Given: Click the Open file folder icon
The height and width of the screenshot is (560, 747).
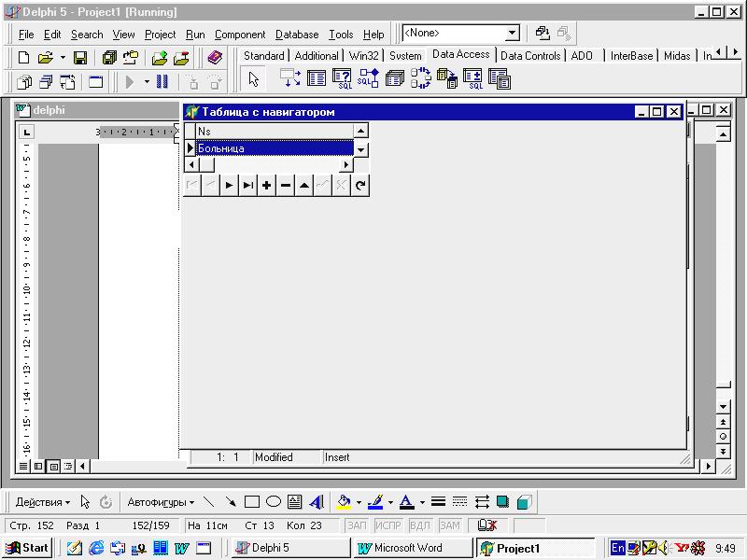Looking at the screenshot, I should pos(46,58).
